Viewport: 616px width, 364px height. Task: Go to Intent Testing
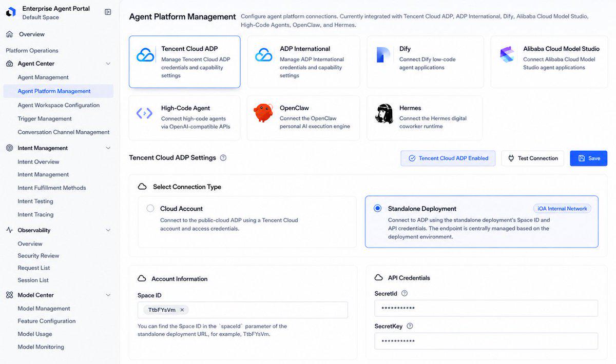(35, 201)
